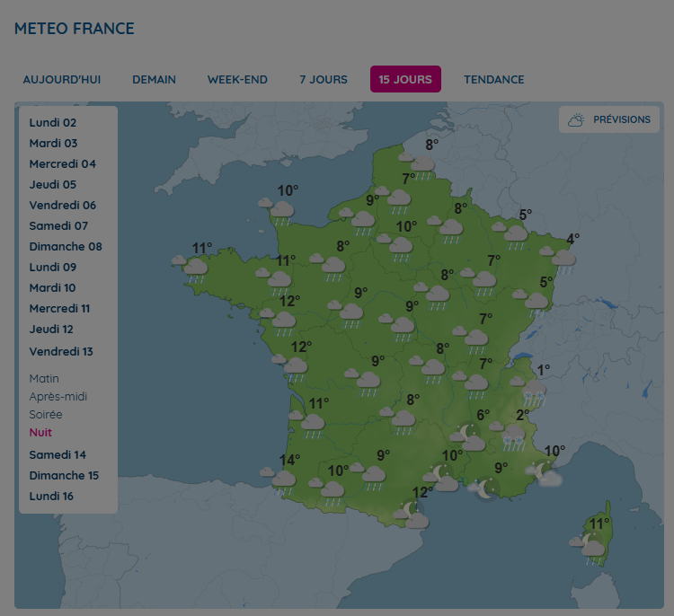Select the 15 JOURS tab
This screenshot has width=674, height=616.
[x=405, y=80]
